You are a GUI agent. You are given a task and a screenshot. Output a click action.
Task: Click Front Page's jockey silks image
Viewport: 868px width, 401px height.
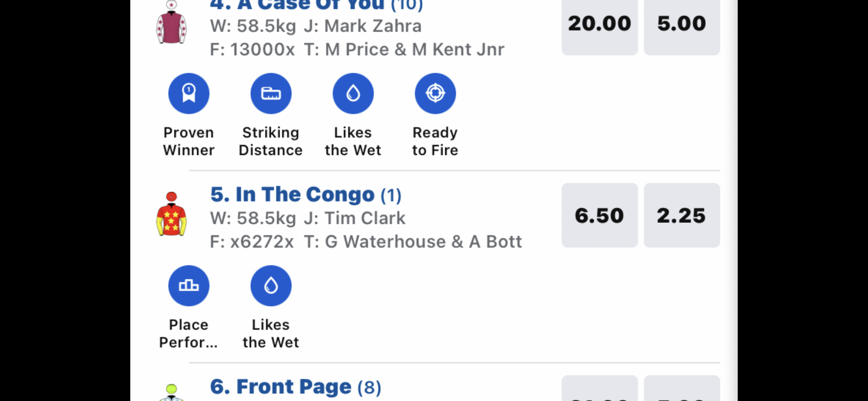click(171, 392)
